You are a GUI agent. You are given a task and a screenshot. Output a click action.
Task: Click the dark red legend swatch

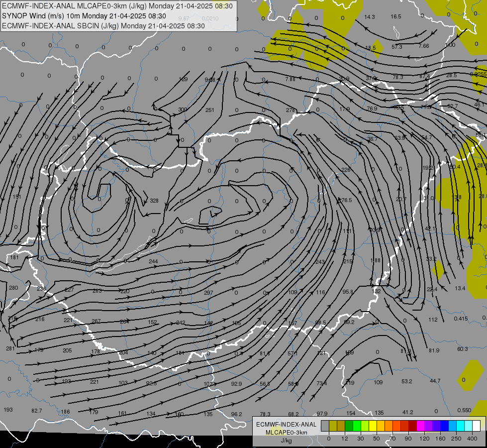click(413, 426)
